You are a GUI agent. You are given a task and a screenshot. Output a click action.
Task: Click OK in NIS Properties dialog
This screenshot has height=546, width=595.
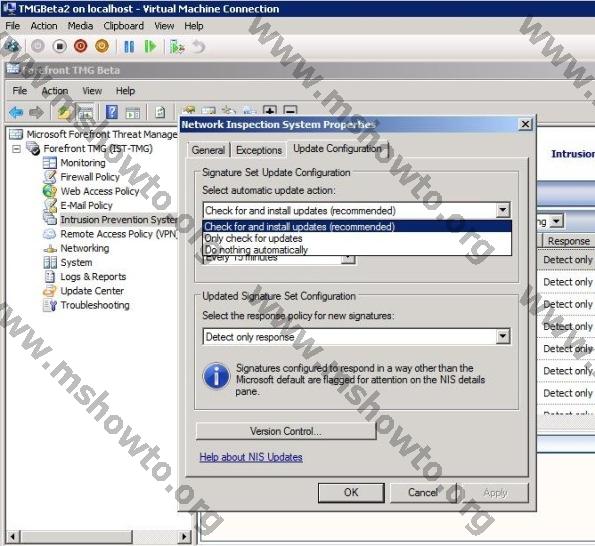[351, 493]
